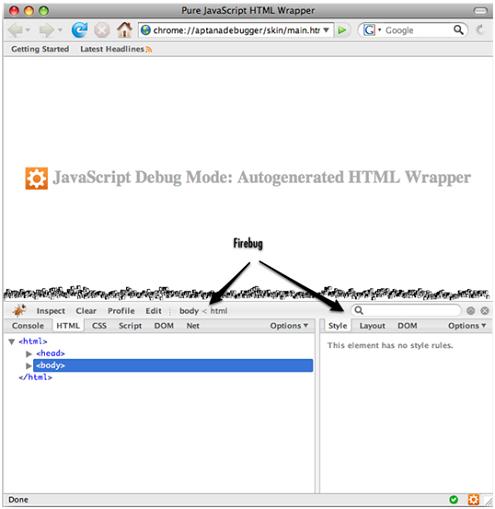
Task: Click the Firebug minimize round button
Action: pyautogui.click(x=471, y=311)
